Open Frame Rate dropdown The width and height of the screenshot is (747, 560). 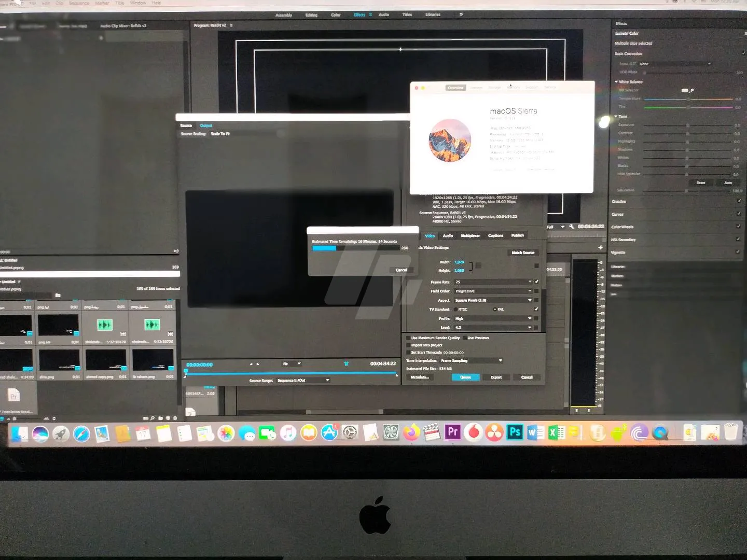[x=493, y=282]
